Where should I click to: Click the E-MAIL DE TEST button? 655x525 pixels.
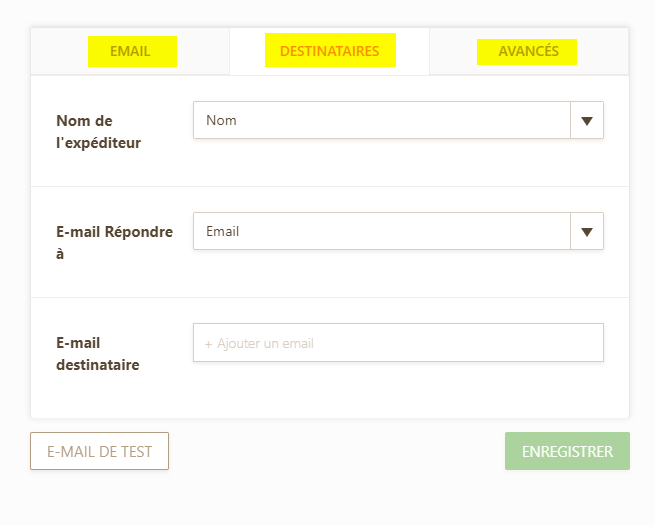99,451
